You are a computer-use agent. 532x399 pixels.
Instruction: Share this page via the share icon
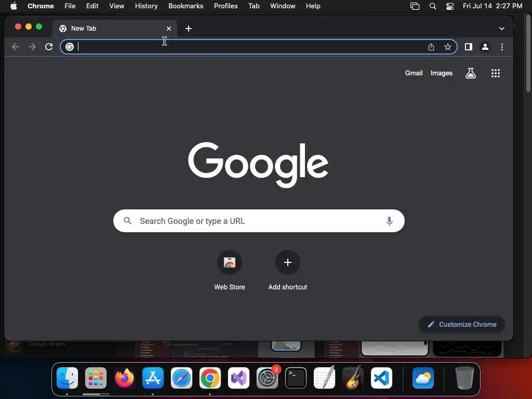coord(431,47)
